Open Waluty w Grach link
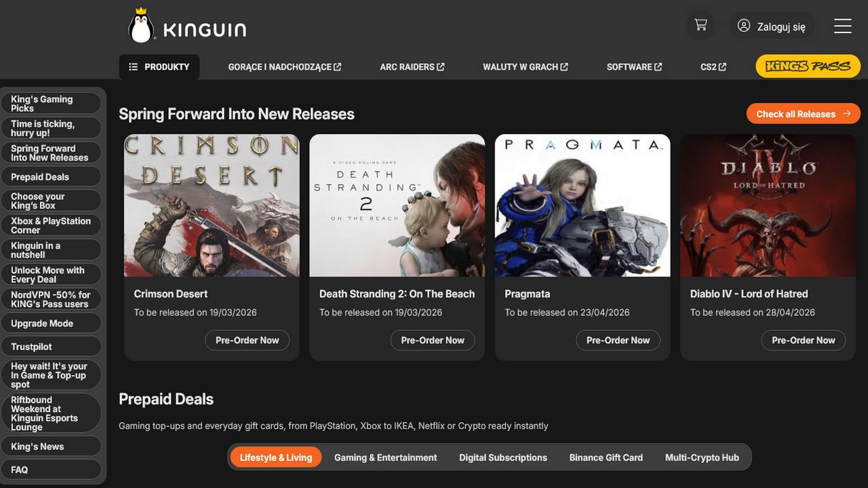This screenshot has width=868, height=488. (525, 66)
